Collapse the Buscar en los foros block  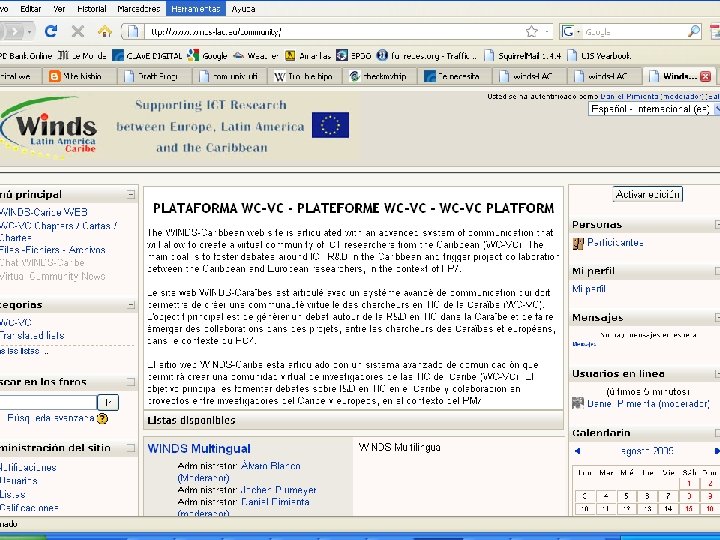click(x=131, y=382)
